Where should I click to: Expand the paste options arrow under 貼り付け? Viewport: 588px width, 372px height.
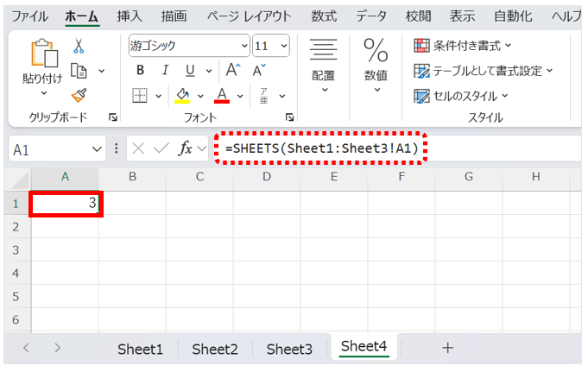44,92
